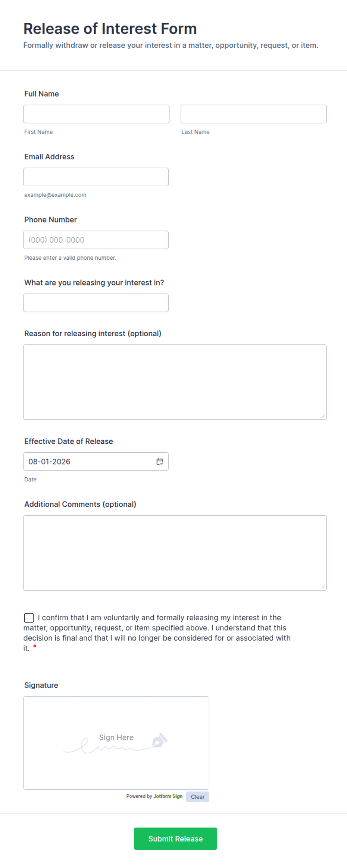The height and width of the screenshot is (868, 347).
Task: Open the Jotform Sign link
Action: tap(168, 796)
